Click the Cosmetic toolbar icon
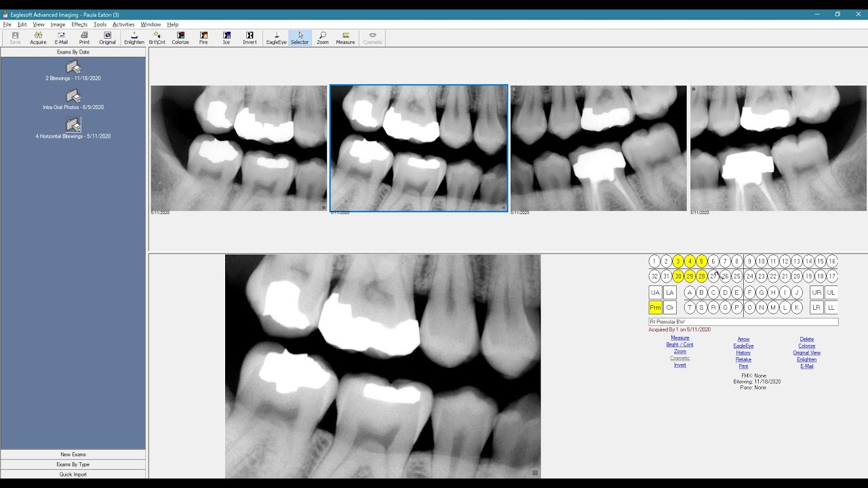 point(372,38)
